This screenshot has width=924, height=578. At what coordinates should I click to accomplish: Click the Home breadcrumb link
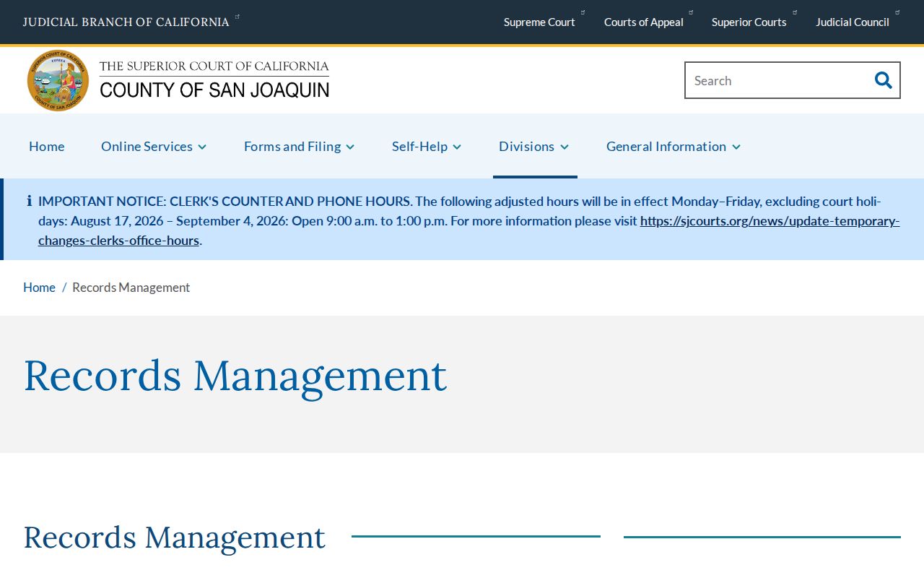(39, 287)
